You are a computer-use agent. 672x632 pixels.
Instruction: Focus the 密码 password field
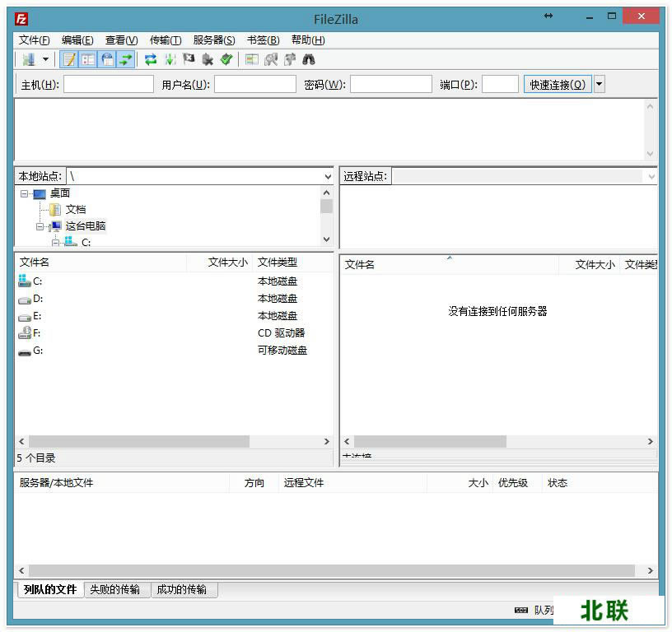(391, 85)
